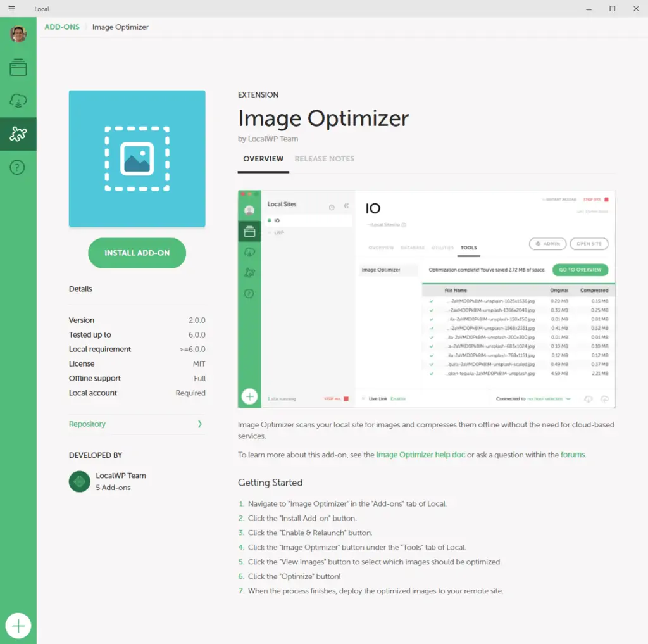Click the Tested up to 6.0.0 value
The height and width of the screenshot is (644, 648).
197,334
